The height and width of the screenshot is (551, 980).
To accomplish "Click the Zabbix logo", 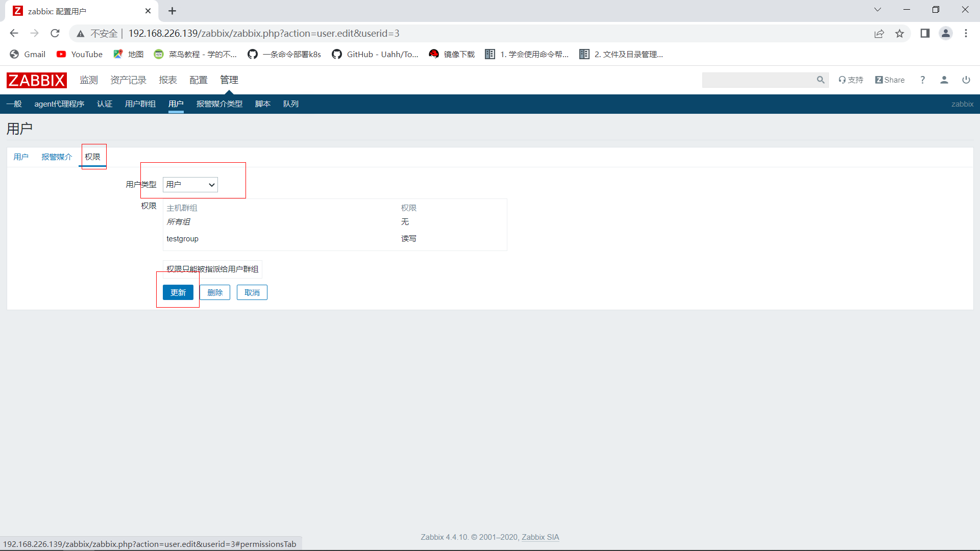I will tap(36, 80).
